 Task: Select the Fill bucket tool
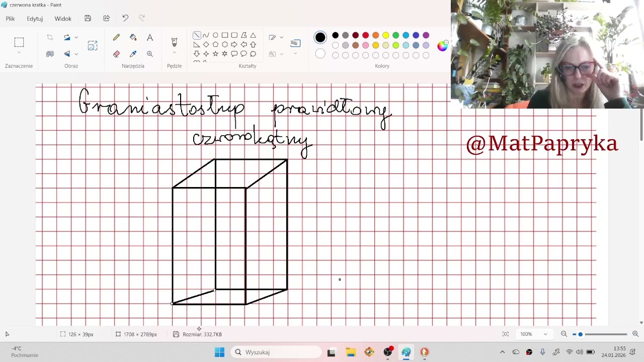point(133,38)
